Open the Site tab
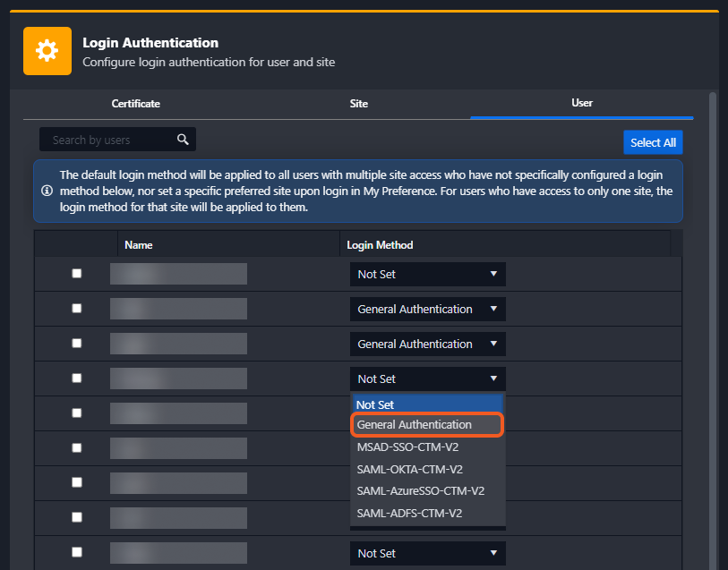 pos(358,104)
